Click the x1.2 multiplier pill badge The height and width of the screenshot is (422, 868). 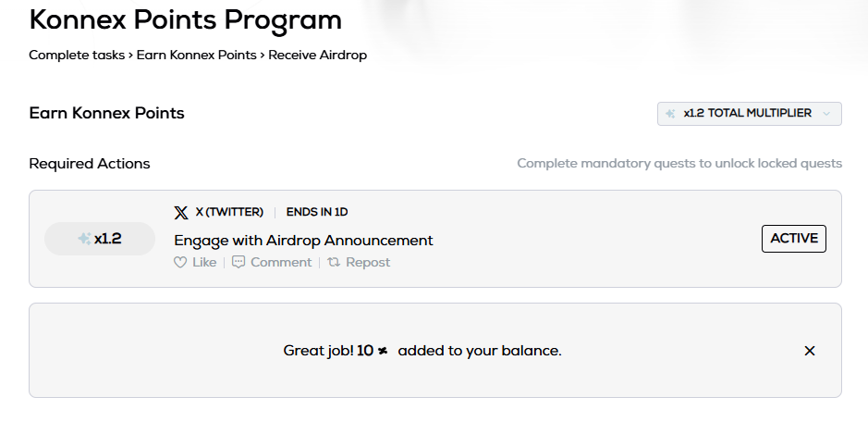tap(100, 239)
